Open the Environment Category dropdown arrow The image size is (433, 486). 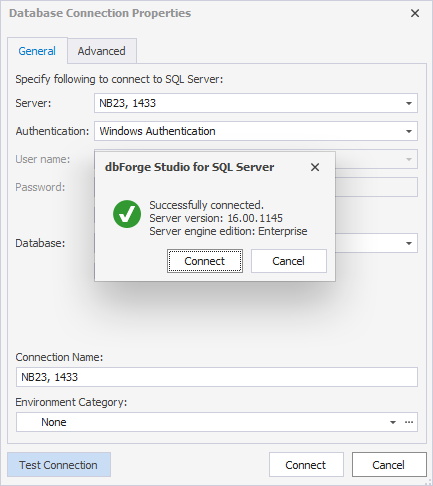pyautogui.click(x=393, y=422)
